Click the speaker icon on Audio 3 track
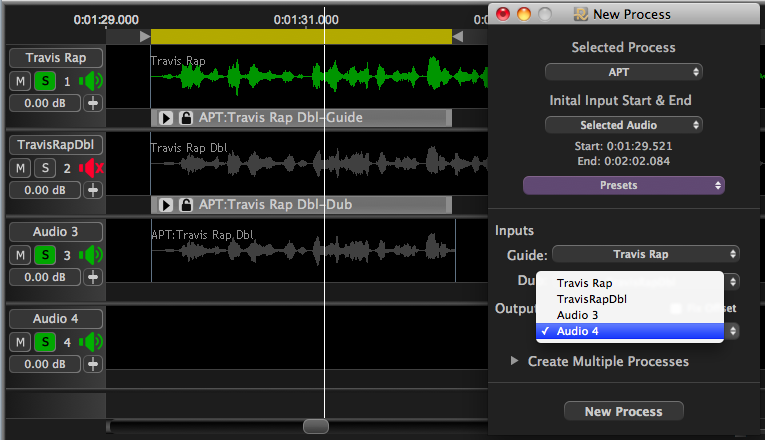Image resolution: width=765 pixels, height=440 pixels. (91, 255)
